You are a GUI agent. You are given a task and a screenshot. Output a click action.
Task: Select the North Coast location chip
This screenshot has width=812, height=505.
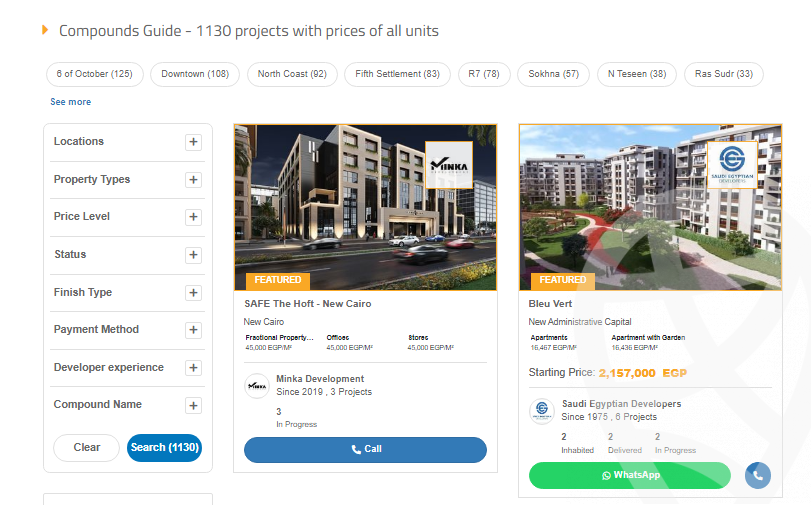(x=291, y=74)
